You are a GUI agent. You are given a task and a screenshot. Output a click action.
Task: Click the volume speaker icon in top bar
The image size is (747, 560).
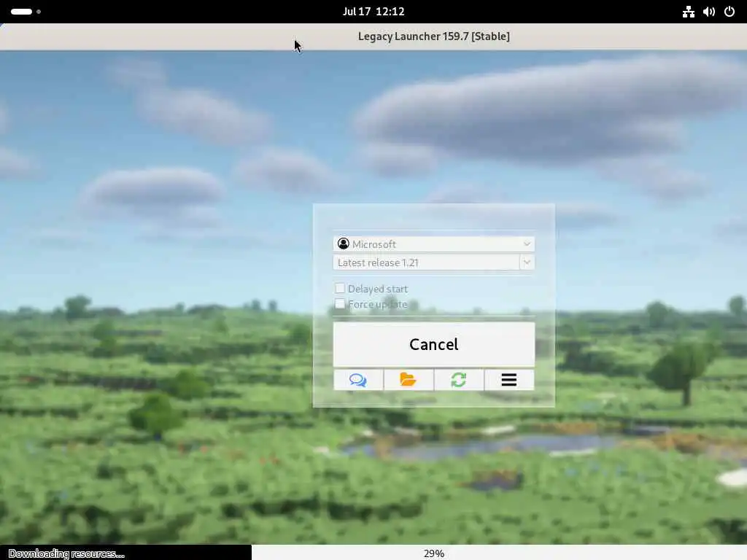pos(709,12)
